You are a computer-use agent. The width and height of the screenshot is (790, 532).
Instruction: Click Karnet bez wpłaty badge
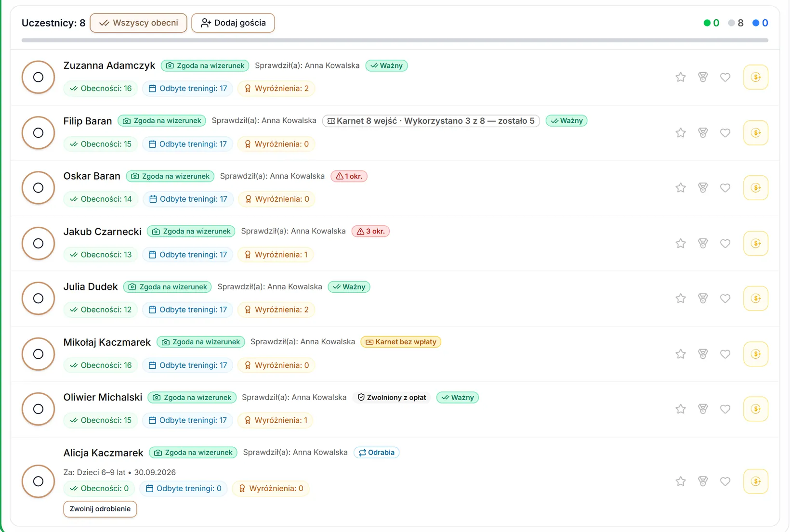[401, 342]
